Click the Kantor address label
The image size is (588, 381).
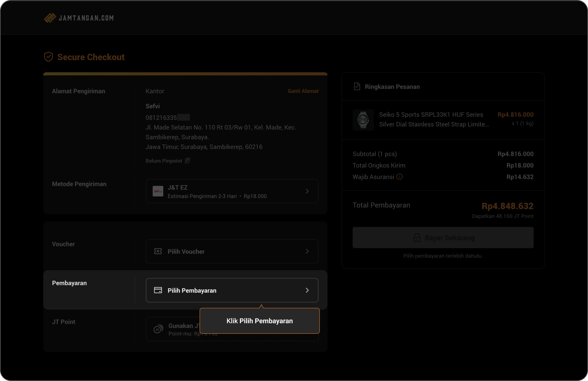(x=155, y=91)
